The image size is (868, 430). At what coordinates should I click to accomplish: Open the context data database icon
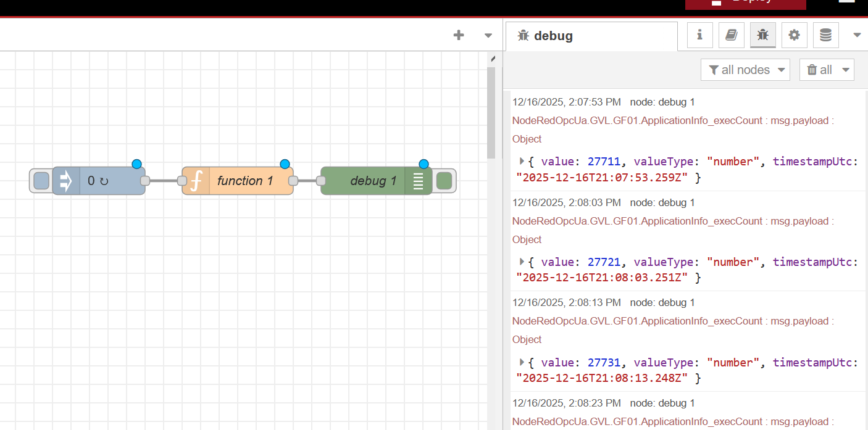click(825, 36)
